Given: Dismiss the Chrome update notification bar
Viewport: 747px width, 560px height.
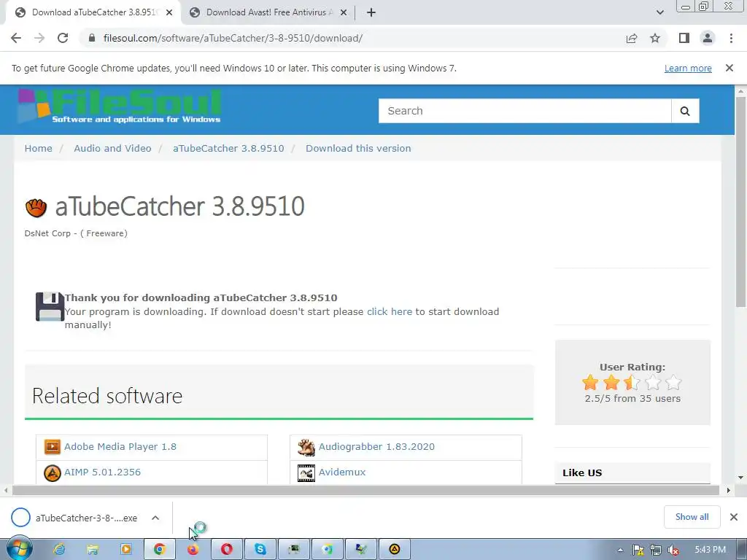Looking at the screenshot, I should 729,68.
